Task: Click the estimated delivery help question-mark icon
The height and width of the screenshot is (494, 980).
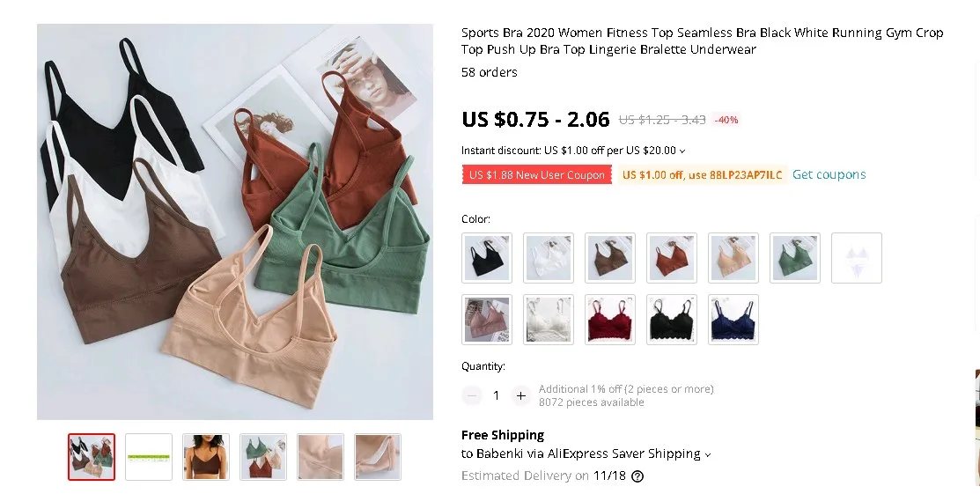Action: click(x=637, y=476)
